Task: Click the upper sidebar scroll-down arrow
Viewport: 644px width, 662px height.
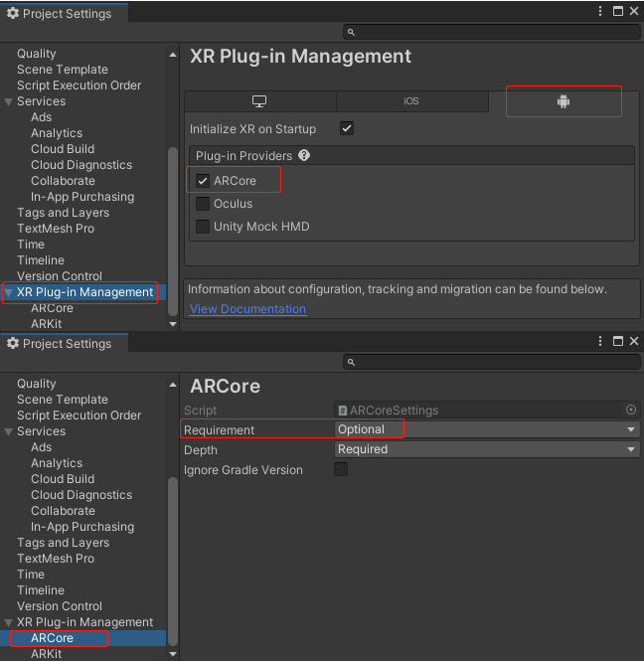Action: pos(173,324)
